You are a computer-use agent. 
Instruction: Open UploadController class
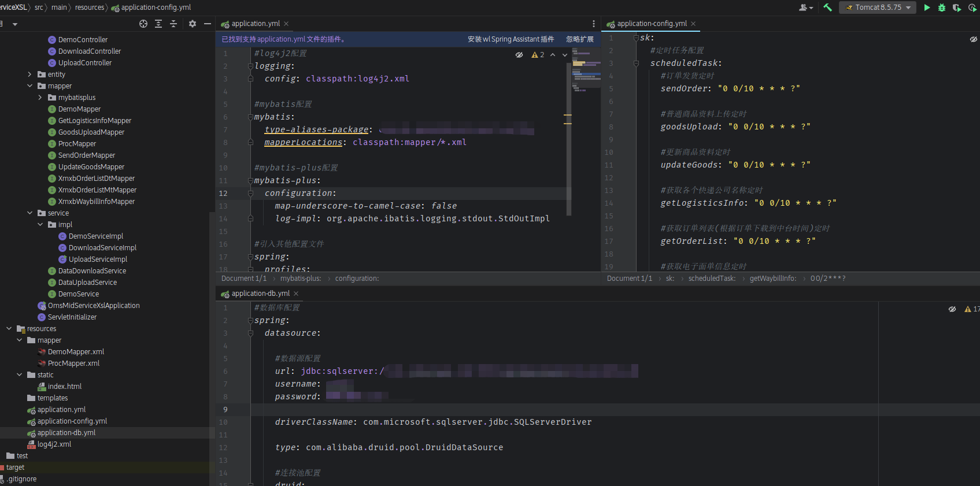coord(85,63)
